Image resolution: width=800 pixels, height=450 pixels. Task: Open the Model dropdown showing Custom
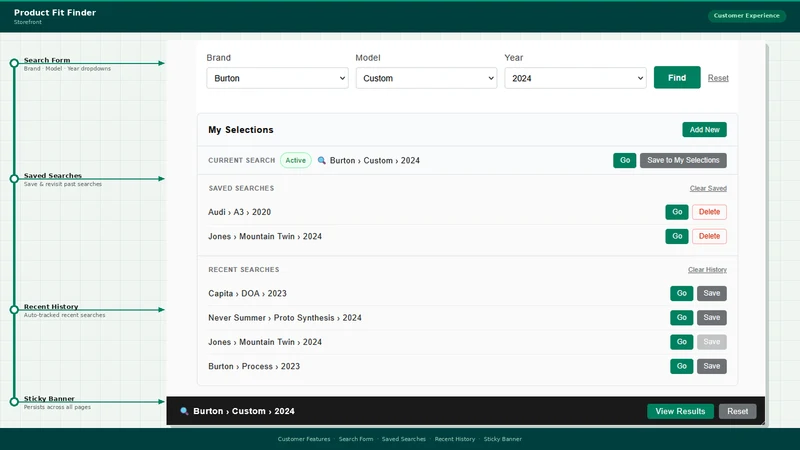426,78
